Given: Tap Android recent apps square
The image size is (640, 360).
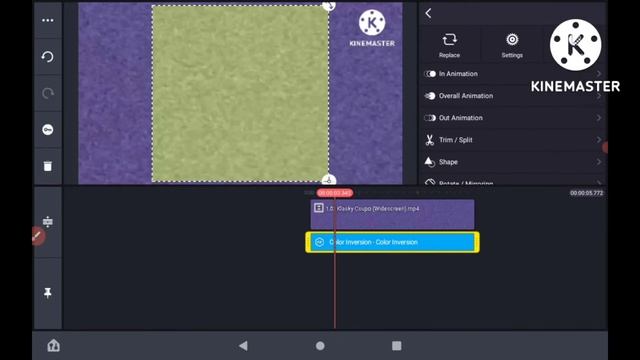Looking at the screenshot, I should click(396, 346).
